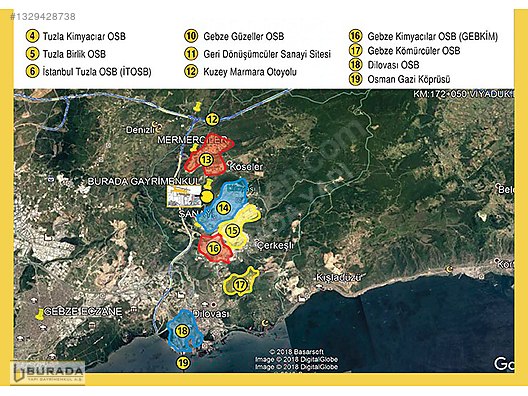The height and width of the screenshot is (396, 528).
Task: Click the 'Dilovası' town label on the map
Action: point(210,314)
